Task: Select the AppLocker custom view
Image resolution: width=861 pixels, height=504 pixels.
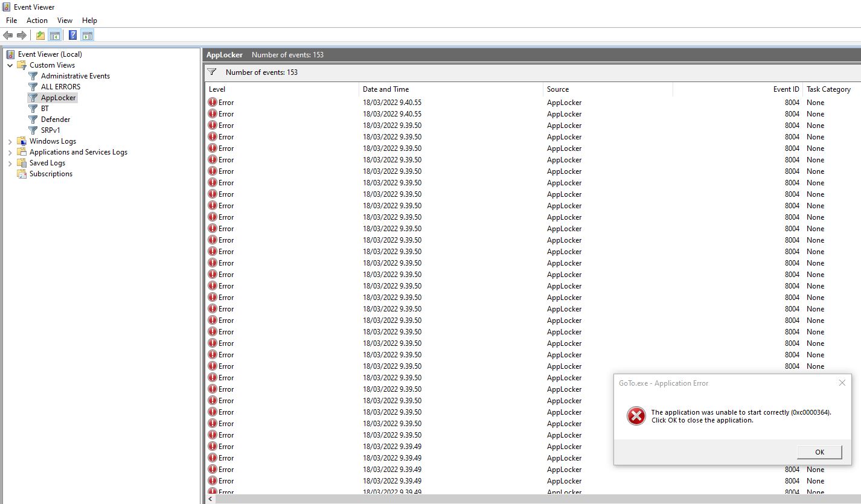Action: pyautogui.click(x=59, y=98)
